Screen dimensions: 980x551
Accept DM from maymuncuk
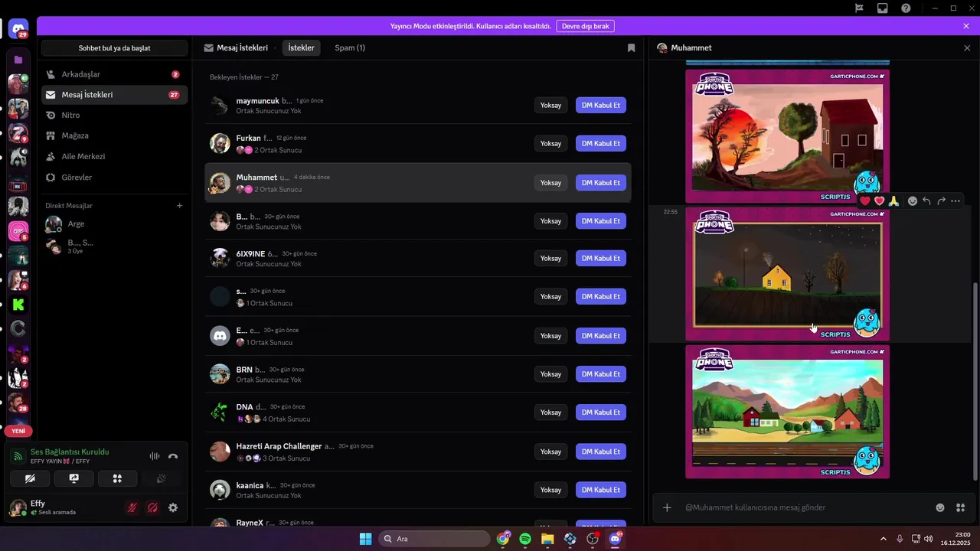point(601,106)
